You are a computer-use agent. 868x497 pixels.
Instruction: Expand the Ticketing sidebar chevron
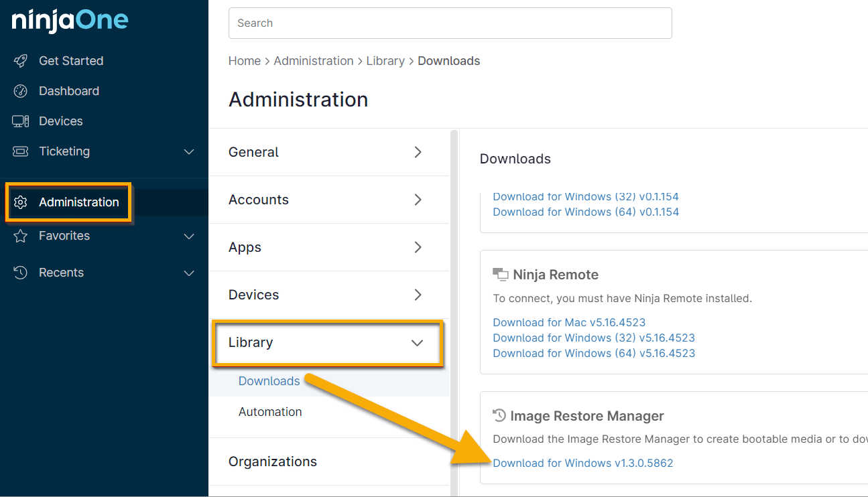point(189,152)
